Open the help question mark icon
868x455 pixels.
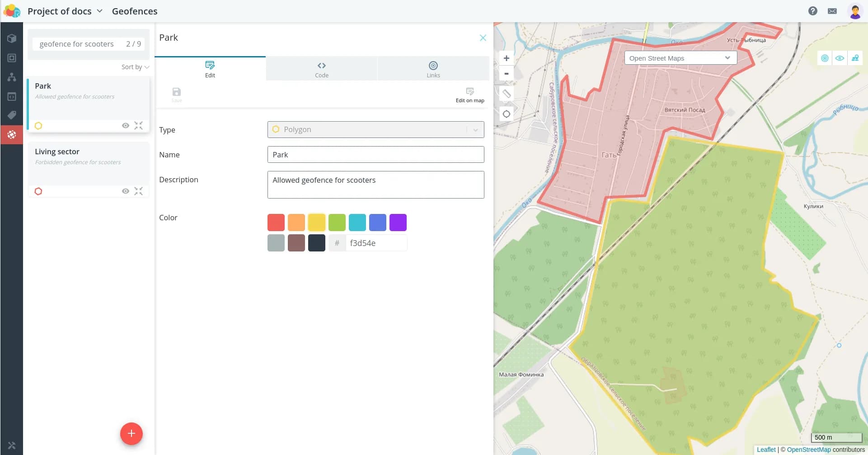click(x=812, y=11)
